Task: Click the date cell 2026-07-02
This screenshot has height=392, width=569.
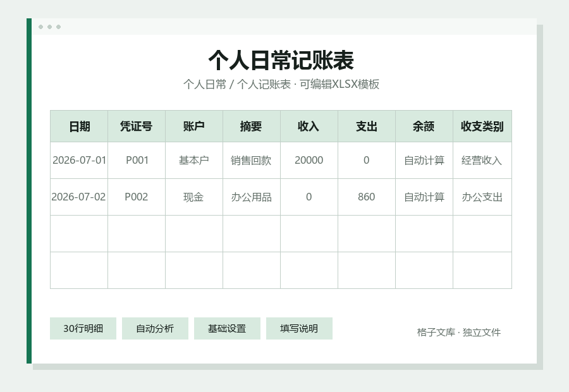Action: click(x=79, y=197)
